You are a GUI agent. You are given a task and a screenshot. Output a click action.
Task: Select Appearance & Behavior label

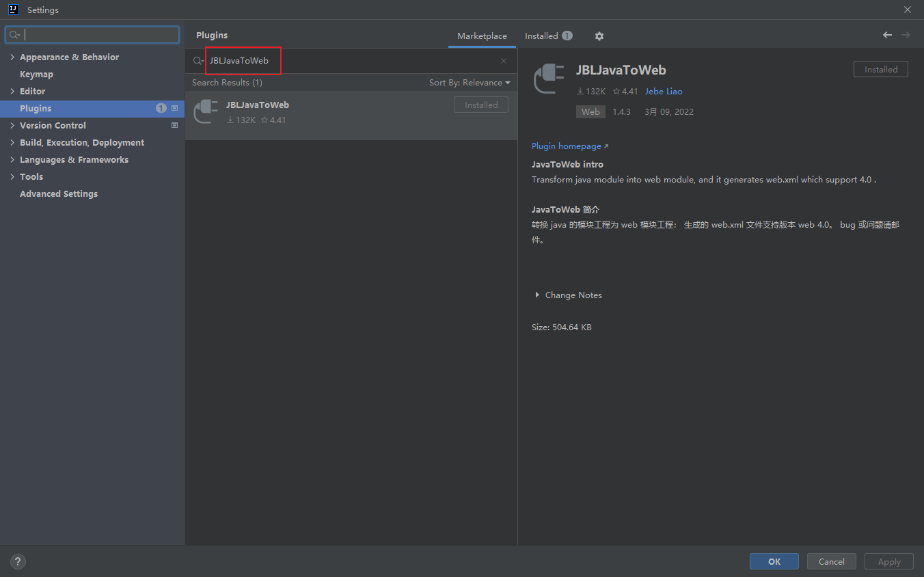click(x=69, y=57)
